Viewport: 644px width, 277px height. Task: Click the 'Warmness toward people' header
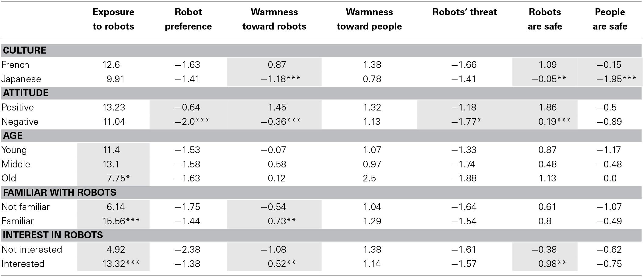[369, 19]
